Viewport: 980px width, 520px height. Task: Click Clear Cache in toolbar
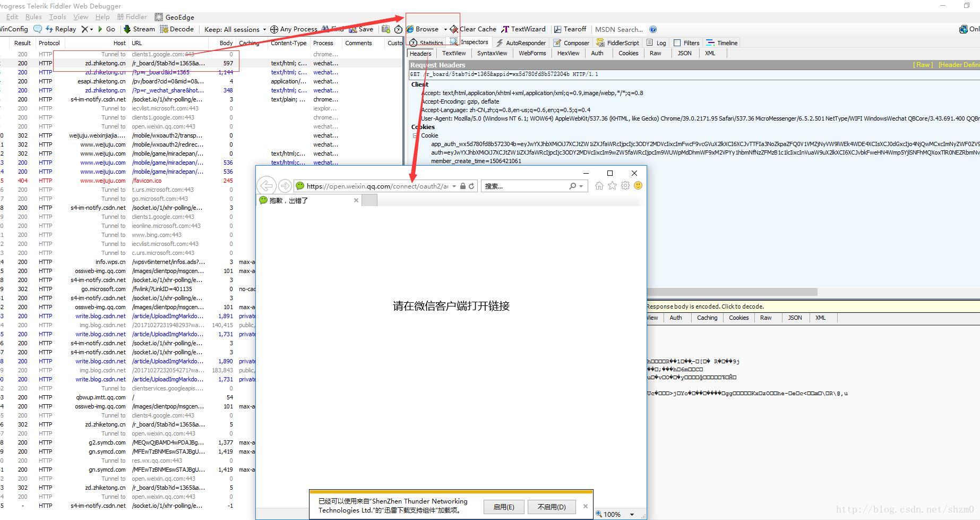(473, 29)
